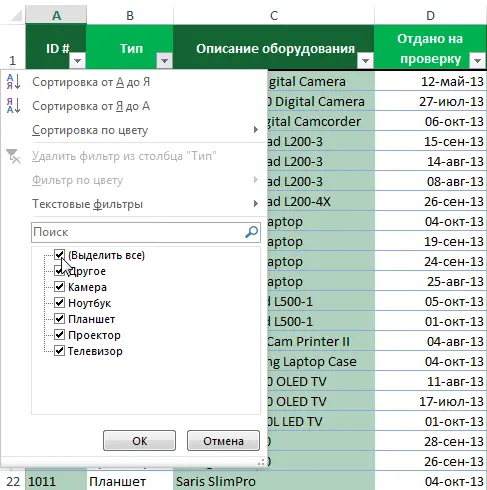
Task: Click the date cell 12-май-13
Action: point(430,81)
